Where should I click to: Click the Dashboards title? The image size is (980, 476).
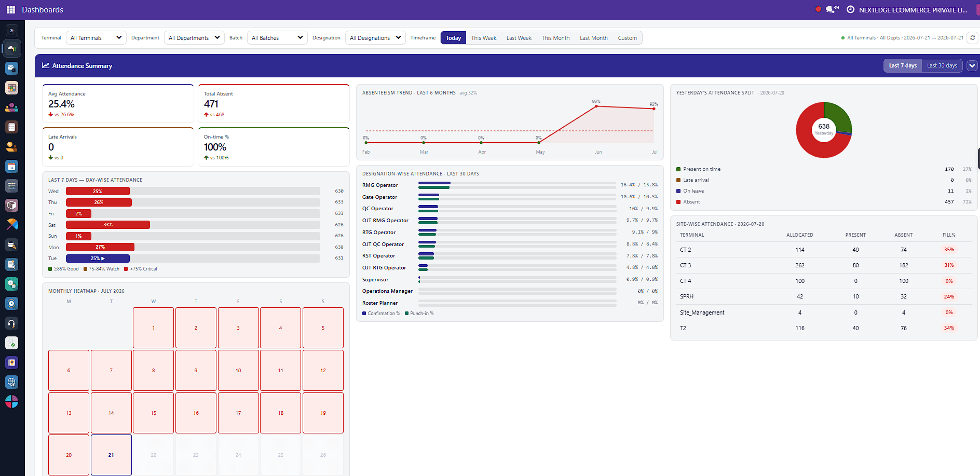click(x=43, y=10)
